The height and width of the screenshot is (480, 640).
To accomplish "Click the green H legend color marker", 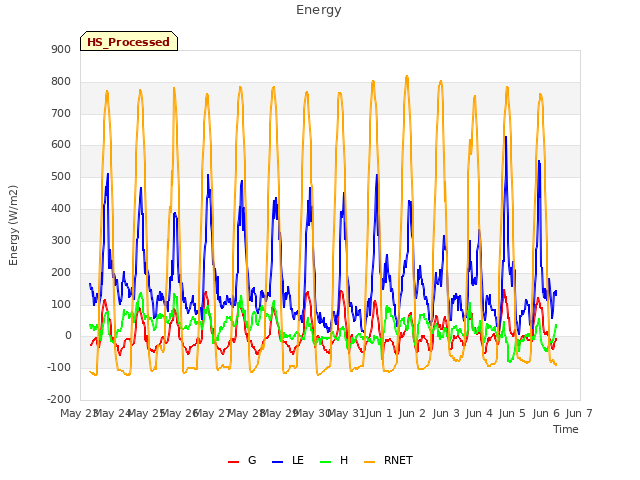I will tap(326, 462).
